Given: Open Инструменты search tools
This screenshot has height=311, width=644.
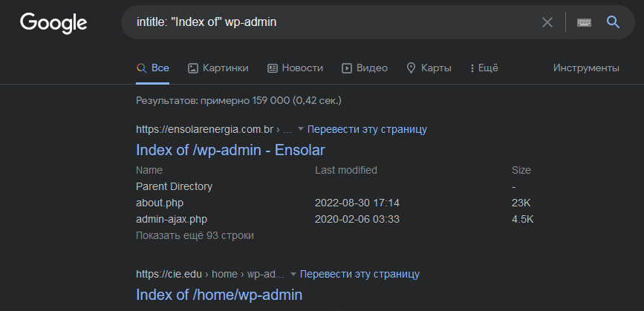Looking at the screenshot, I should (x=586, y=68).
